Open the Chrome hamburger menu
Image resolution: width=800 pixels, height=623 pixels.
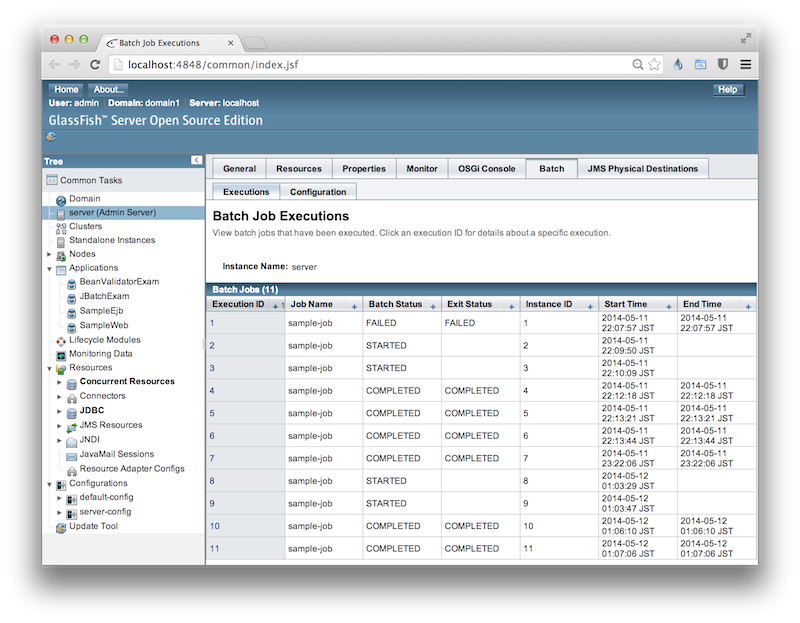(x=745, y=65)
